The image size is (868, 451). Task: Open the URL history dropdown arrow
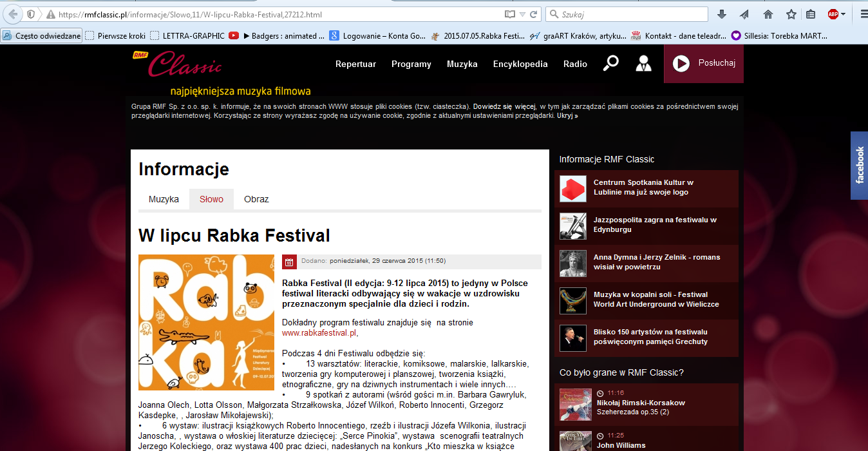click(522, 14)
